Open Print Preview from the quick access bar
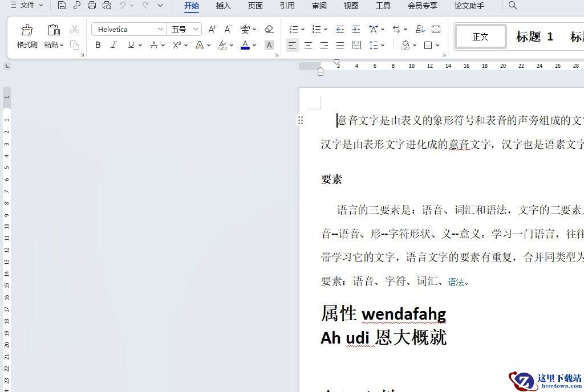This screenshot has height=392, width=584. (x=107, y=6)
